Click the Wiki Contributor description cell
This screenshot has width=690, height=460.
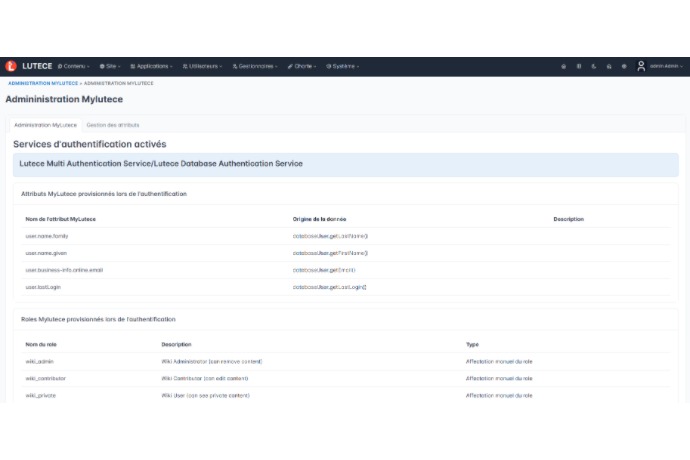205,379
